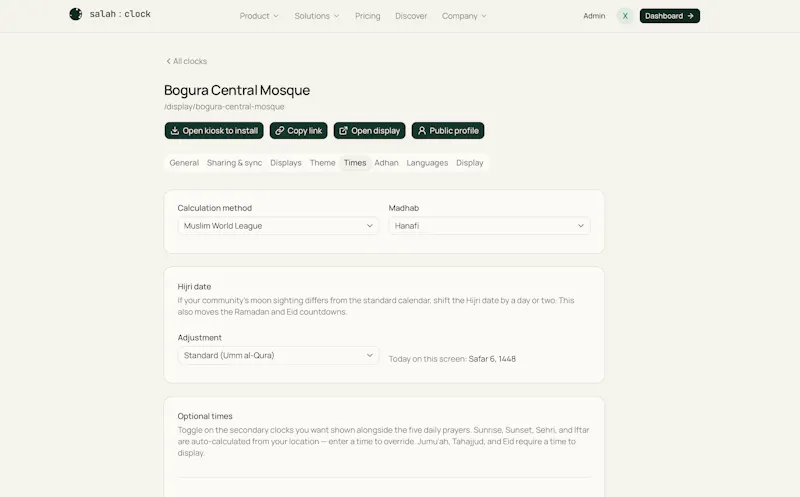Screen dimensions: 800x497
Task: Switch to the Display tab
Action: 469,163
